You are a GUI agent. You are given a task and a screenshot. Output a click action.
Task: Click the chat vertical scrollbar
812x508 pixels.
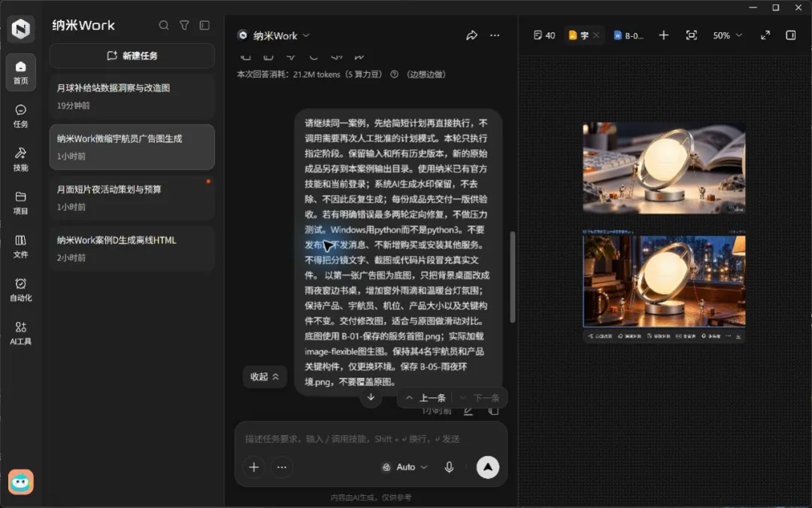pos(513,277)
